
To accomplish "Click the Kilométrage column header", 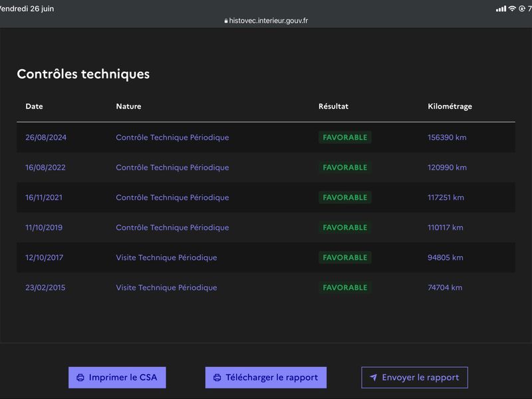I will pos(450,106).
